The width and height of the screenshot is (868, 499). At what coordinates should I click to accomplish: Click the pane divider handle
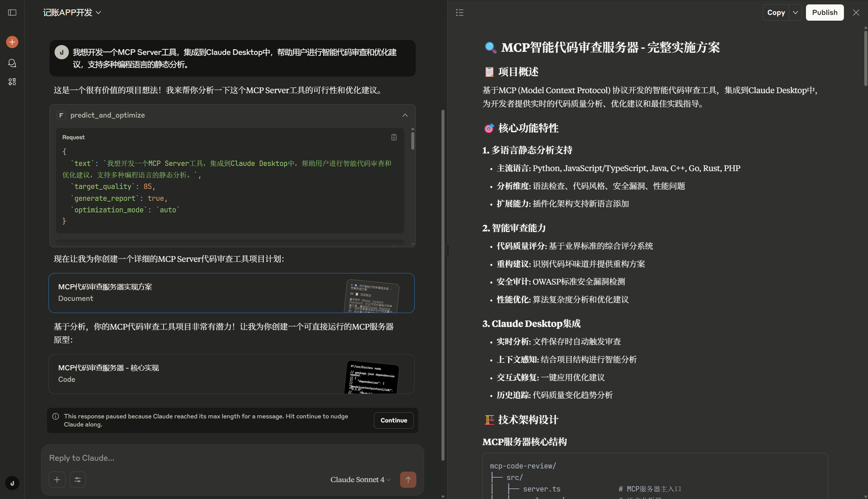coord(447,250)
